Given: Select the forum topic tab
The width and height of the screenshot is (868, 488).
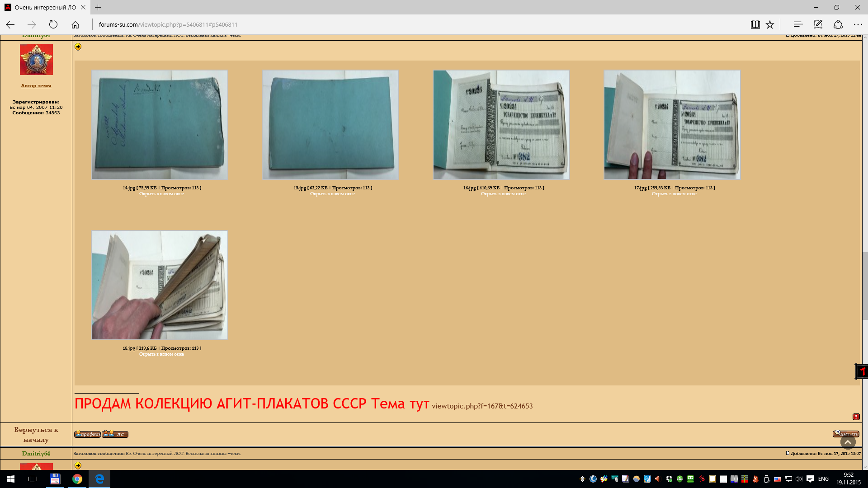Looking at the screenshot, I should [44, 7].
